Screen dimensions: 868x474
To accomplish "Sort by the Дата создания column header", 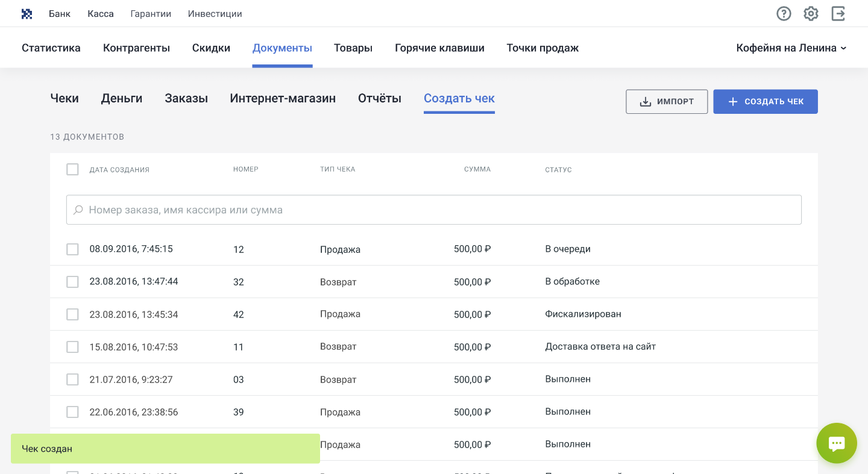I will pos(119,170).
